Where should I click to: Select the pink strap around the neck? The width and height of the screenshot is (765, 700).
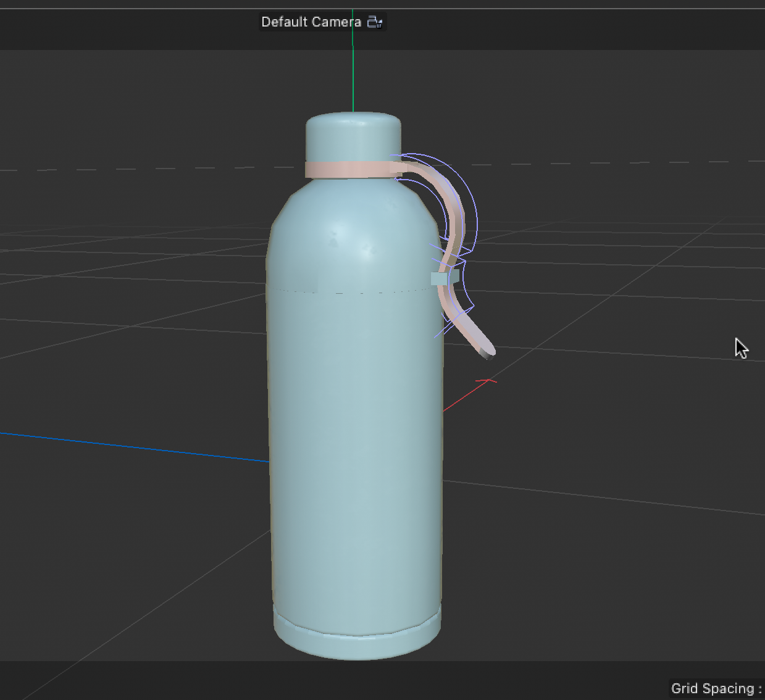click(x=346, y=168)
